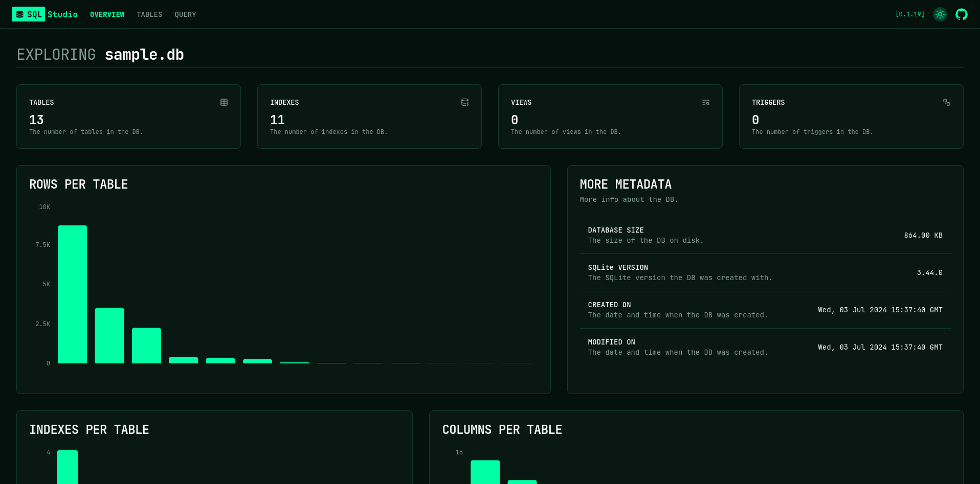Viewport: 980px width, 484px height.
Task: Click the tallest bar in Rows Per Table
Action: coord(73,294)
